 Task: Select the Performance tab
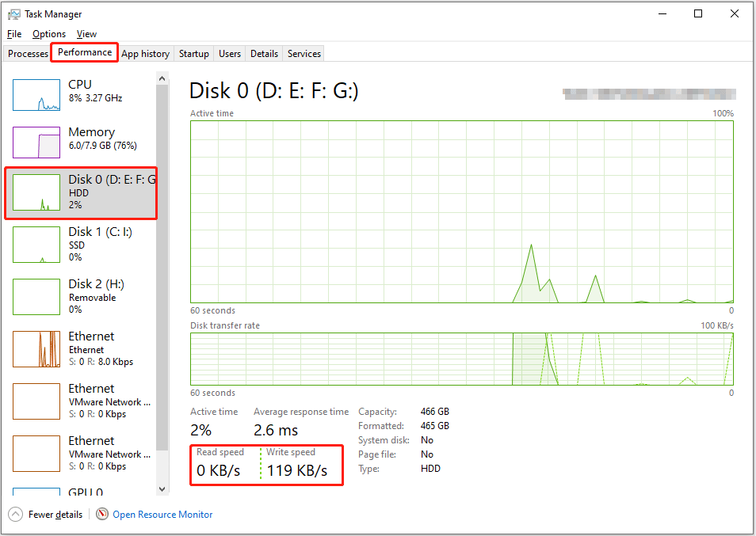85,52
